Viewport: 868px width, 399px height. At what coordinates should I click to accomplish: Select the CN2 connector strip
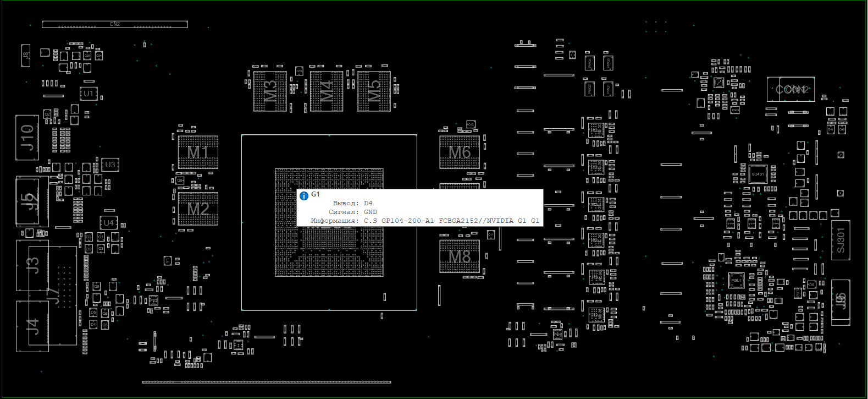pos(115,24)
